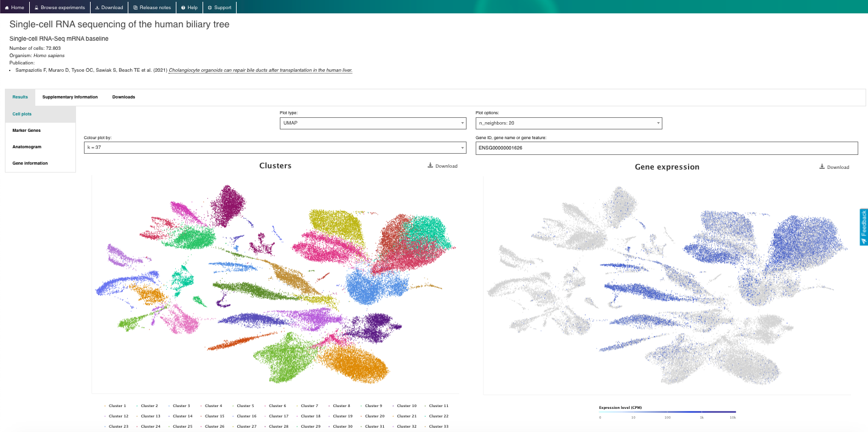Click the Download icon in top navigation
Screen dimensions: 868x432
point(97,7)
